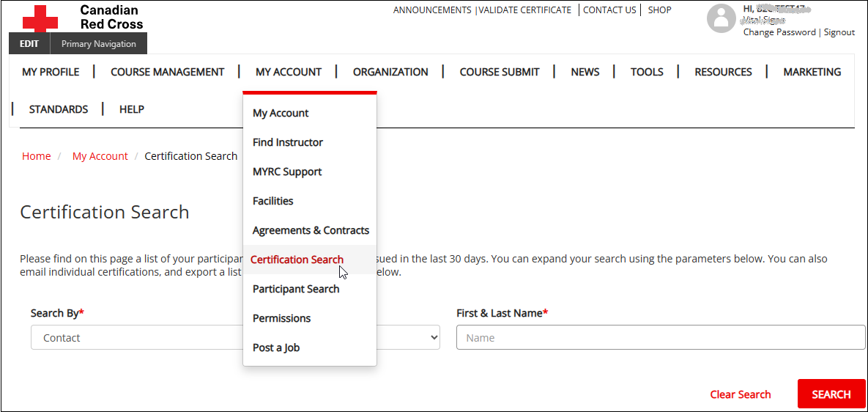
Task: Open the SHOP link
Action: [659, 10]
